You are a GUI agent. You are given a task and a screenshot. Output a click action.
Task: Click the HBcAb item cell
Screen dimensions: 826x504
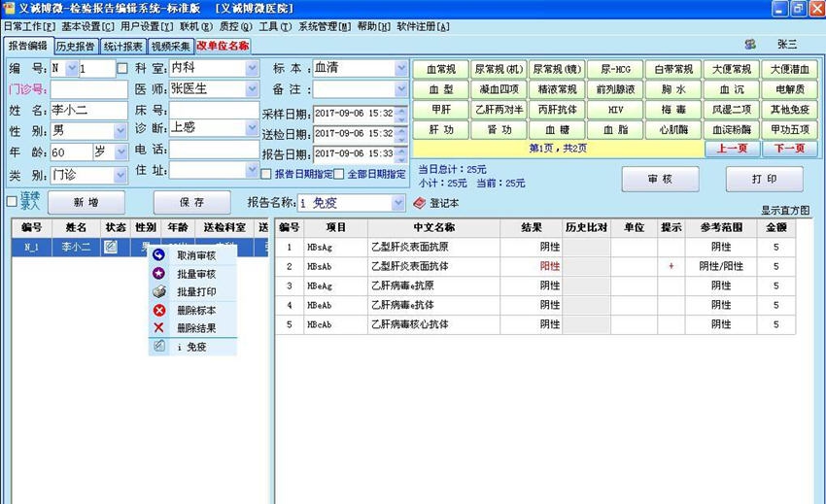pyautogui.click(x=336, y=324)
